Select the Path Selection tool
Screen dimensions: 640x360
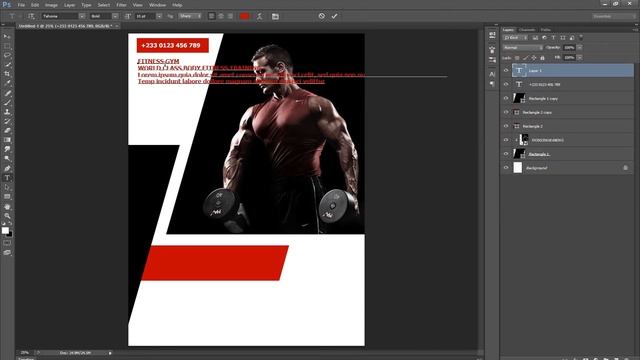click(7, 187)
